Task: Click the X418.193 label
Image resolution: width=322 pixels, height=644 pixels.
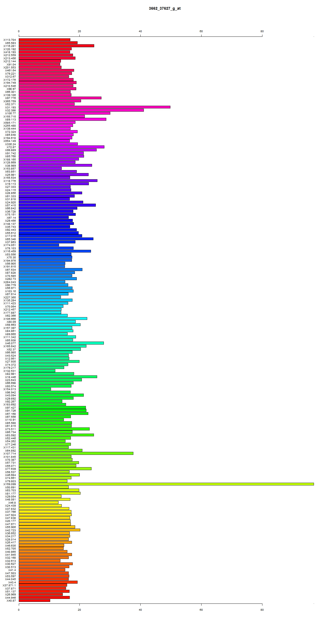Action: coord(10,52)
